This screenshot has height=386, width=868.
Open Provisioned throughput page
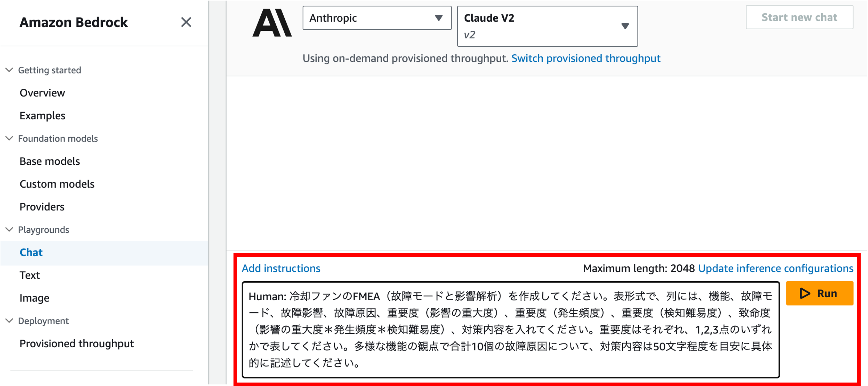coord(76,343)
